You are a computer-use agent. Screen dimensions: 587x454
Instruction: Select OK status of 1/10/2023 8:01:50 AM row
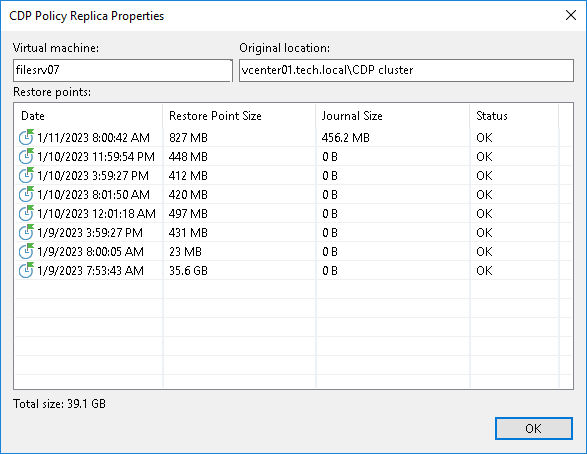click(x=484, y=195)
